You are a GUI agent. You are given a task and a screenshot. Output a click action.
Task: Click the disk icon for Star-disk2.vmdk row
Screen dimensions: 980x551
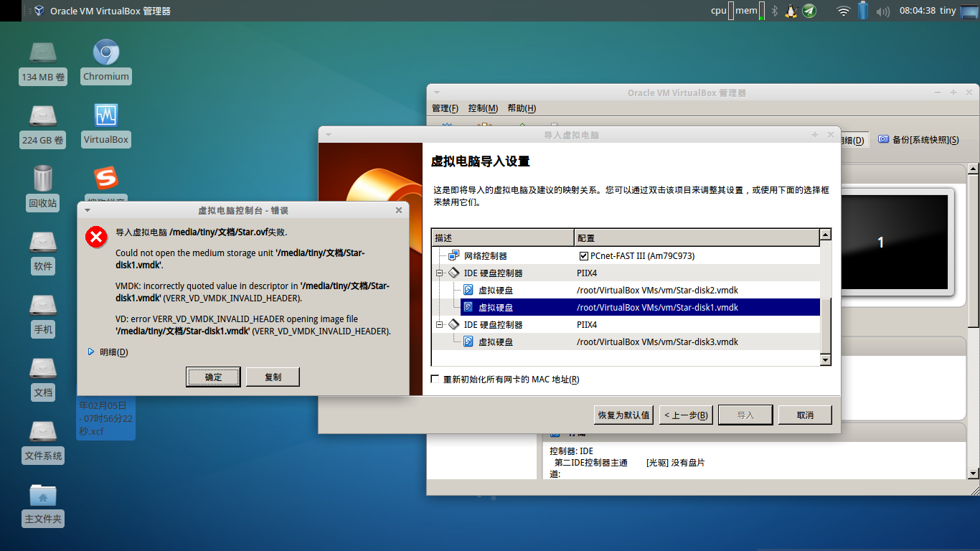point(468,290)
